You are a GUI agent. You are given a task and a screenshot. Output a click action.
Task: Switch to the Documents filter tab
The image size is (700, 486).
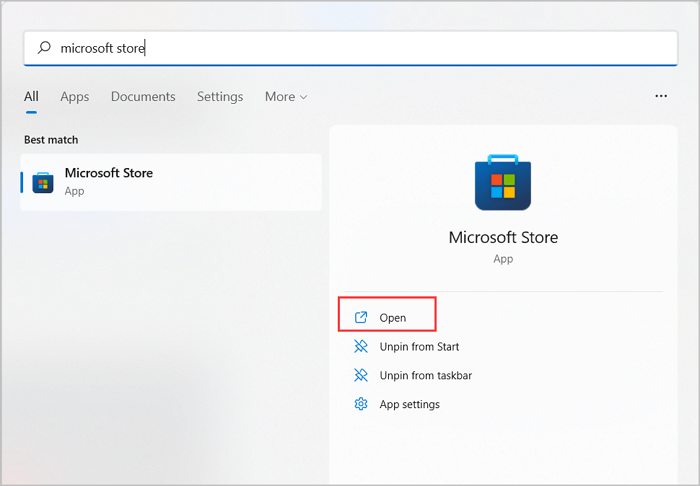(x=143, y=97)
